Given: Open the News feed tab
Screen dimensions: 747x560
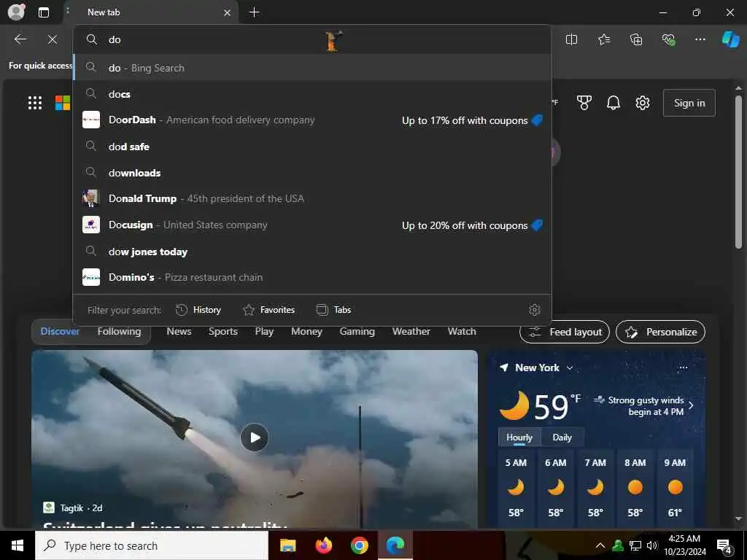Looking at the screenshot, I should click(x=179, y=332).
